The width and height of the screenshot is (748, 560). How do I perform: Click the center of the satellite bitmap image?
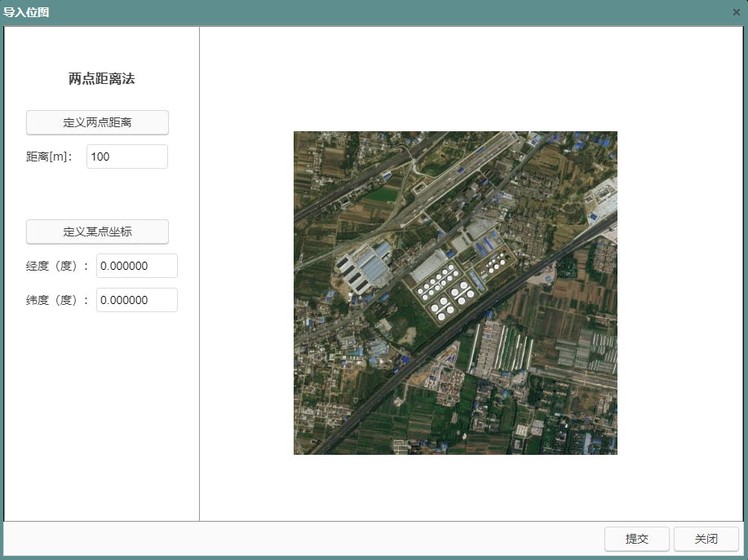click(x=455, y=293)
